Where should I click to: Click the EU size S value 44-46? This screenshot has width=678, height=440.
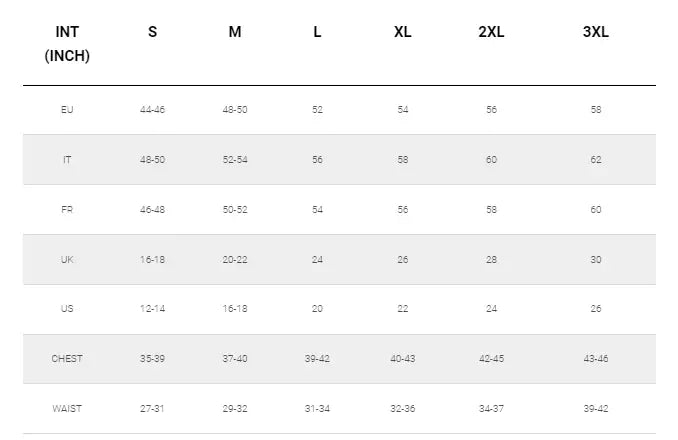point(152,109)
